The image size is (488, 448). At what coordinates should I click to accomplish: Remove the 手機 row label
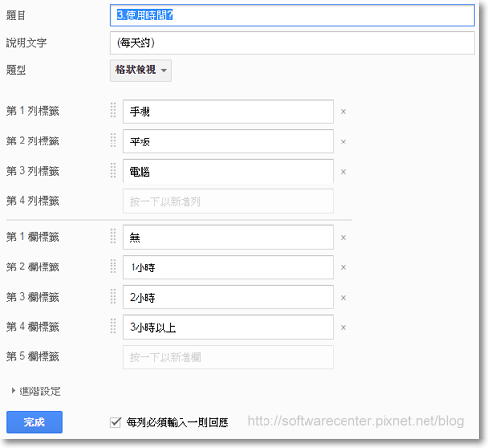pyautogui.click(x=343, y=112)
